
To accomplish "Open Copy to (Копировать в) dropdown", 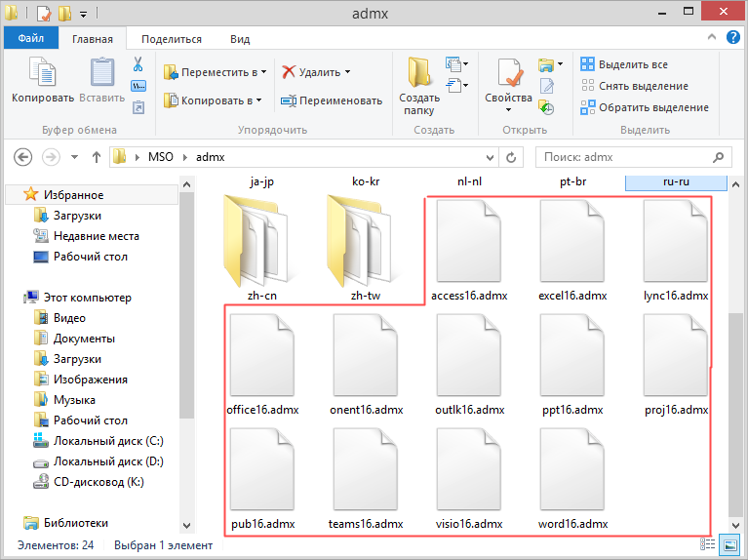I will pyautogui.click(x=213, y=100).
